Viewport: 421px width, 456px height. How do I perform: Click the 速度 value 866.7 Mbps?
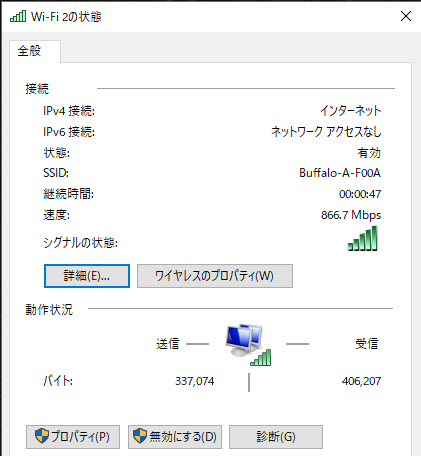pos(351,215)
